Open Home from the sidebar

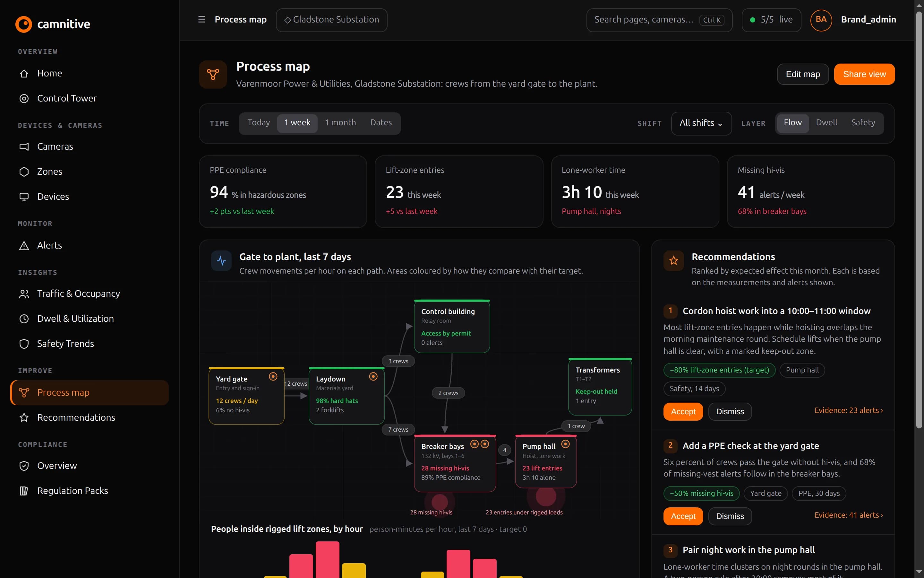point(89,74)
